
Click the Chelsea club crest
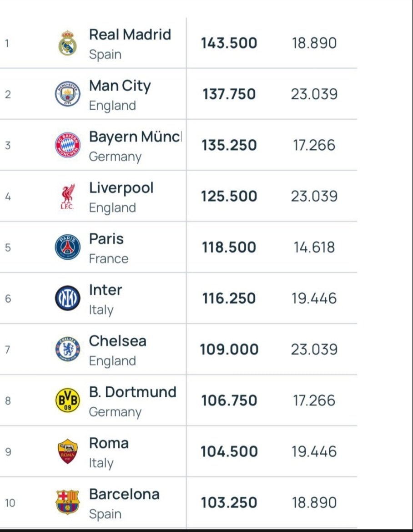tap(67, 350)
